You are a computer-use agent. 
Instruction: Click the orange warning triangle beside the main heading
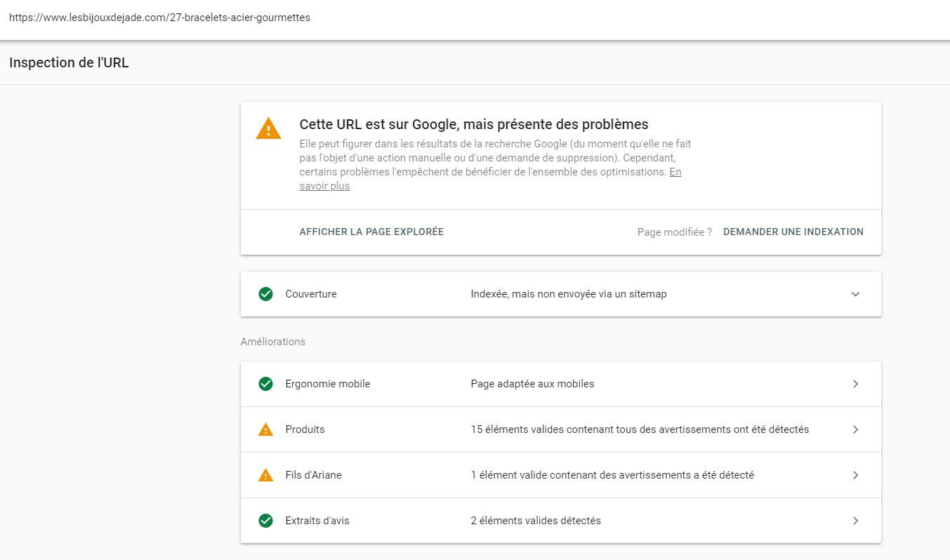(268, 129)
